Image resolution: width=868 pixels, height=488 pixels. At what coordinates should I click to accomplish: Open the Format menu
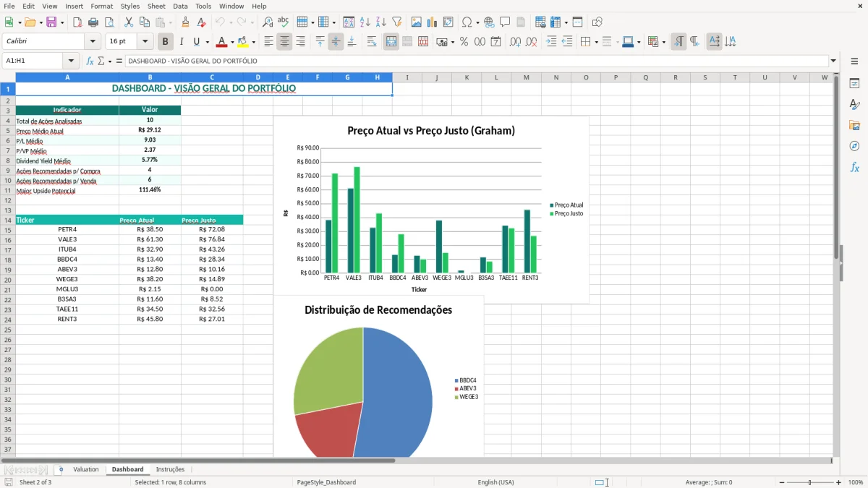[102, 6]
